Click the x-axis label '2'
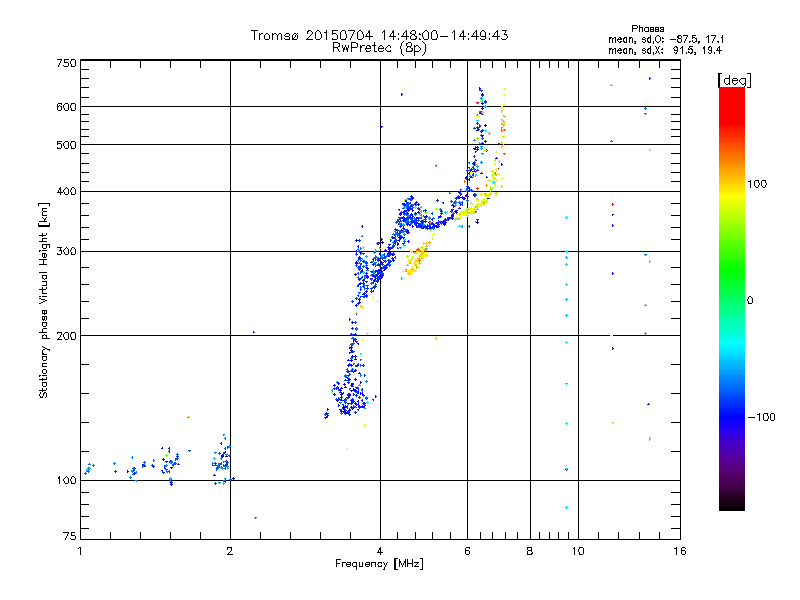Screen dimensions: 800x600 pyautogui.click(x=230, y=551)
